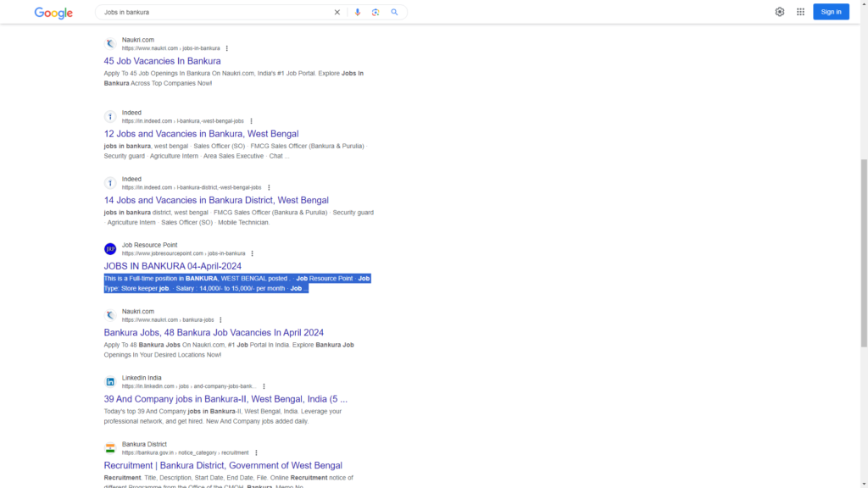Open Google settings gear

click(780, 12)
